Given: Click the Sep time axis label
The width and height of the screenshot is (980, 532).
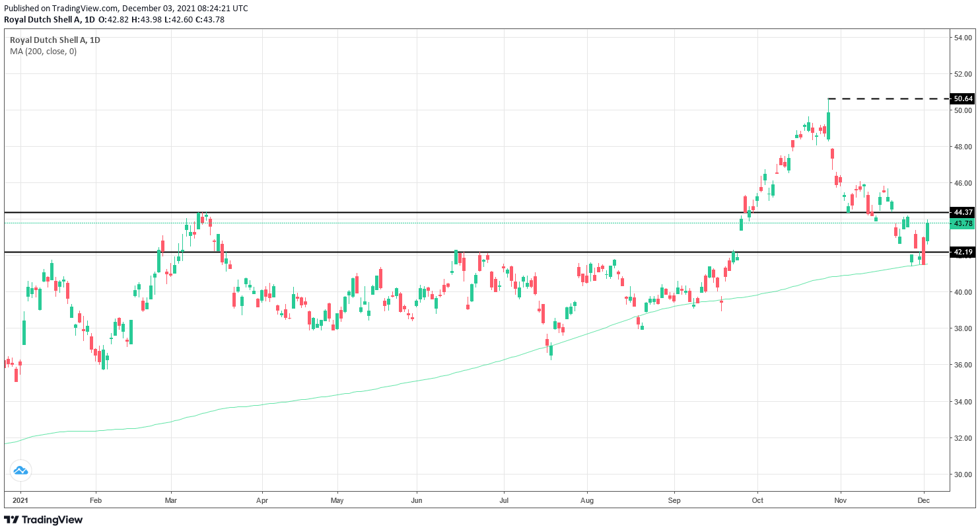Looking at the screenshot, I should click(674, 501).
